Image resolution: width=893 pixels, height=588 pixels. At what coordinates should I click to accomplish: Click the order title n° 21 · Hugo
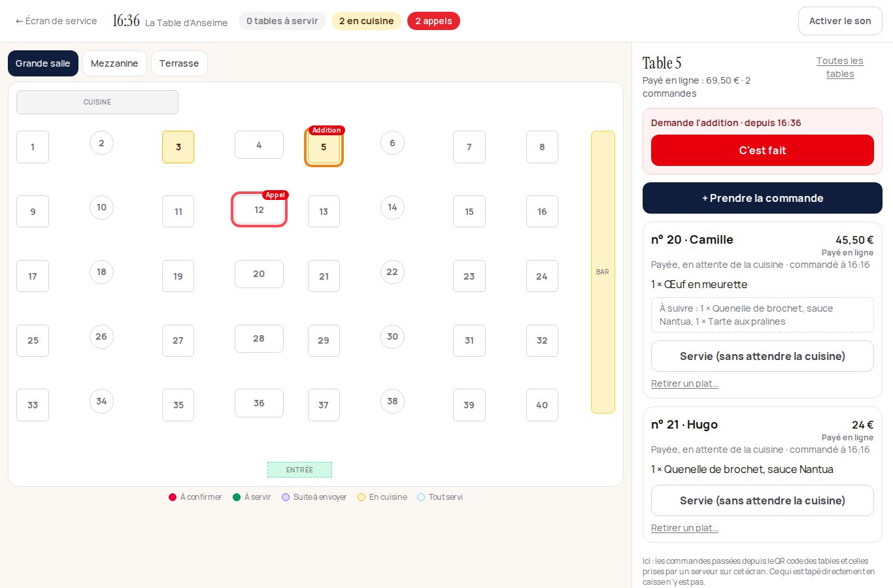pos(684,425)
